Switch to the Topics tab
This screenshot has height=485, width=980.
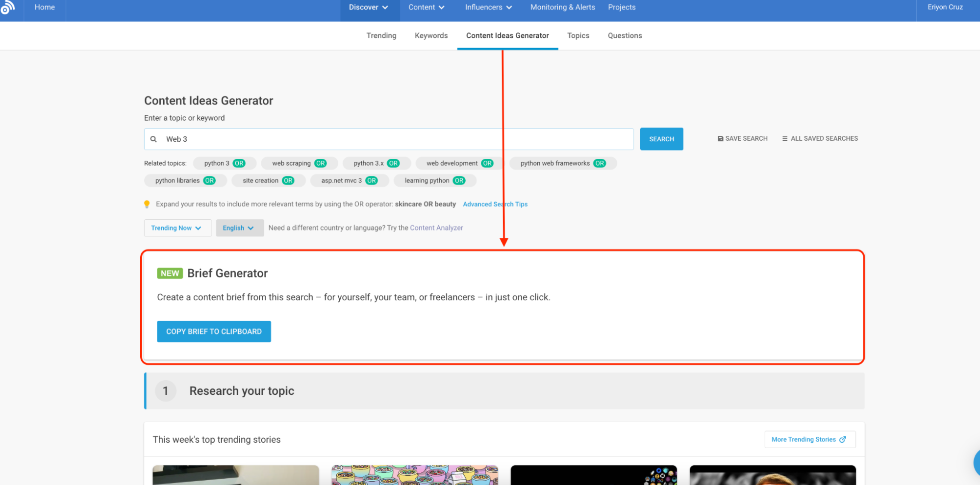(578, 36)
